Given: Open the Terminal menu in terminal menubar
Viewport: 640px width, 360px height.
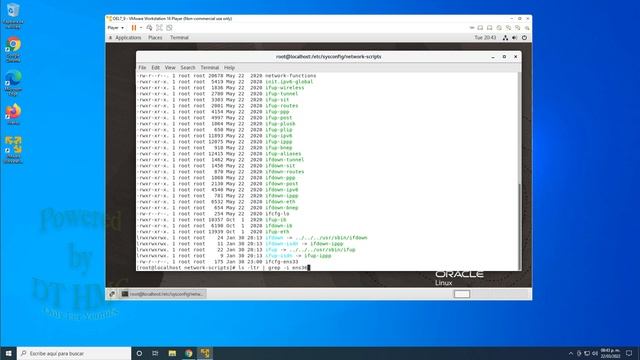Looking at the screenshot, I should point(210,67).
